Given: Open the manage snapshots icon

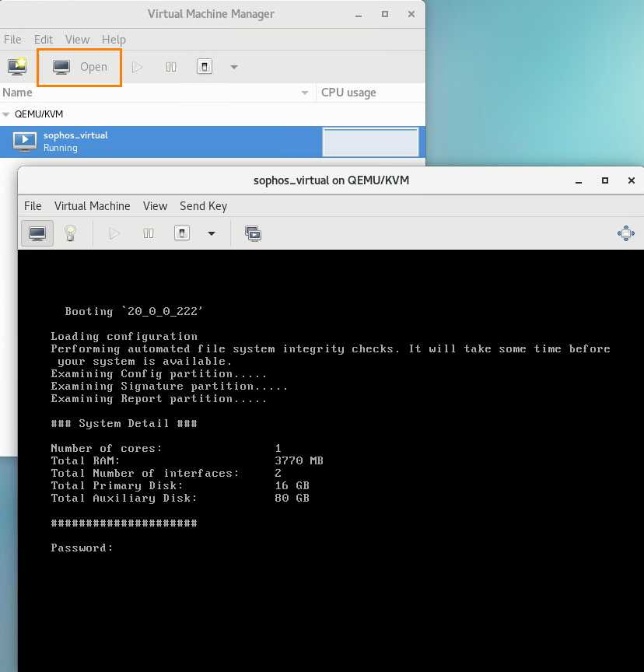Looking at the screenshot, I should coord(253,233).
